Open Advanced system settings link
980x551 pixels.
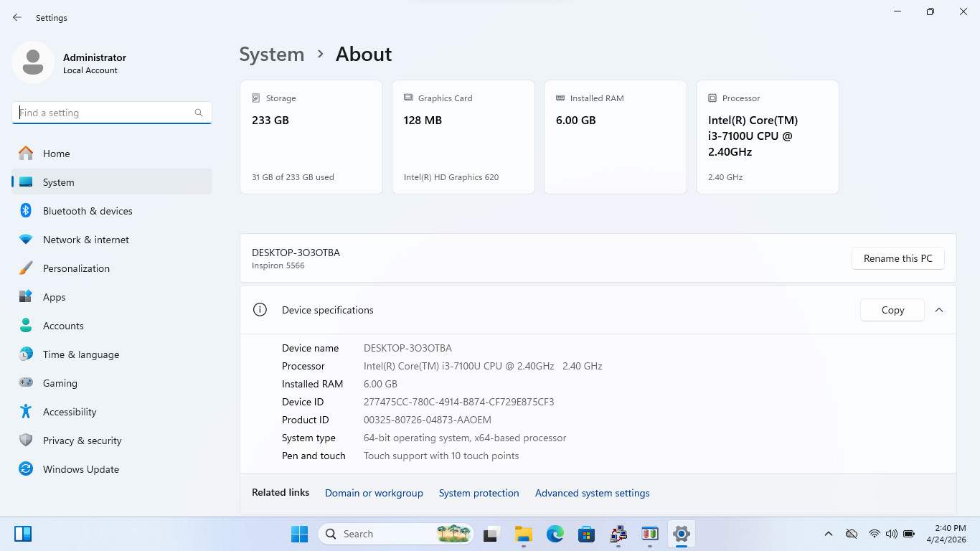coord(593,493)
